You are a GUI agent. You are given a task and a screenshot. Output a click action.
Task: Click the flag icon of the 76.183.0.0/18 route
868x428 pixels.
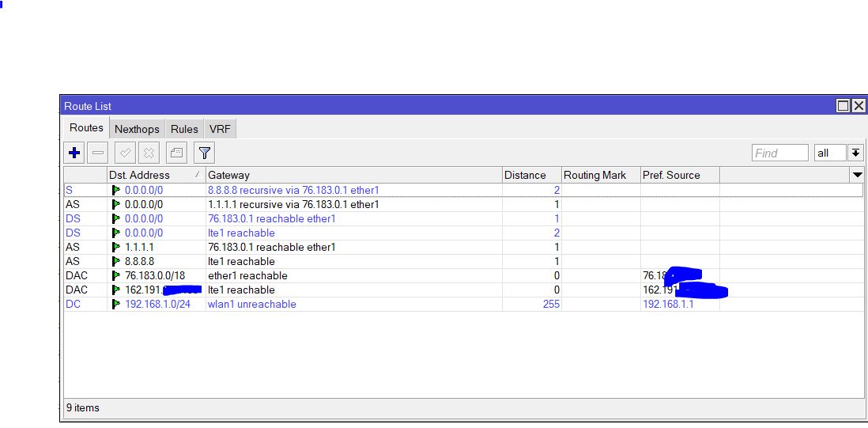click(x=115, y=276)
